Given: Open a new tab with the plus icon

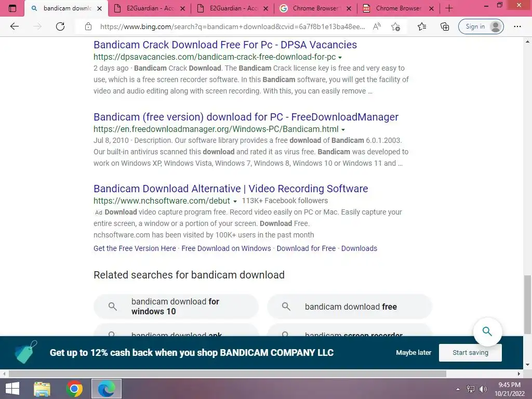Looking at the screenshot, I should (449, 8).
